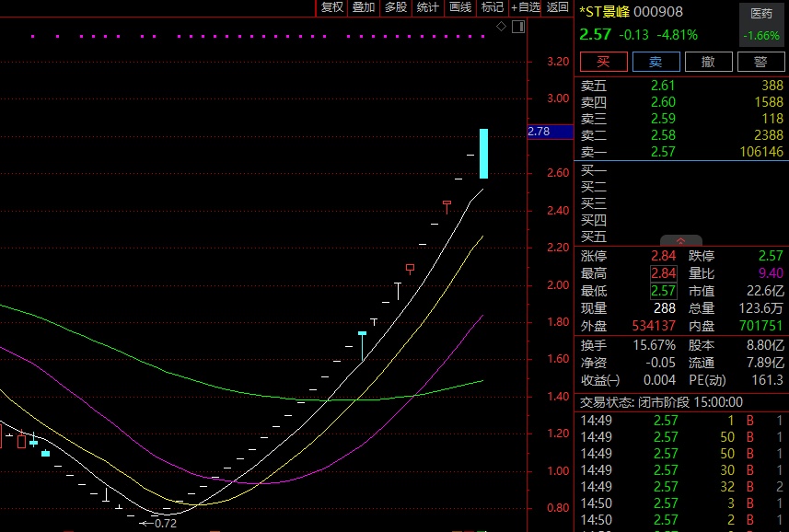This screenshot has height=532, width=789.
Task: Click the 撤 cancel order button
Action: 708,62
